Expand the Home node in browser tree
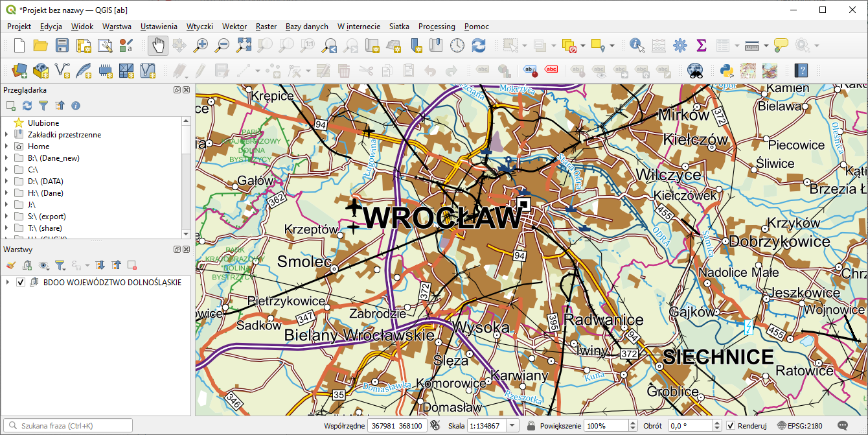 6,147
